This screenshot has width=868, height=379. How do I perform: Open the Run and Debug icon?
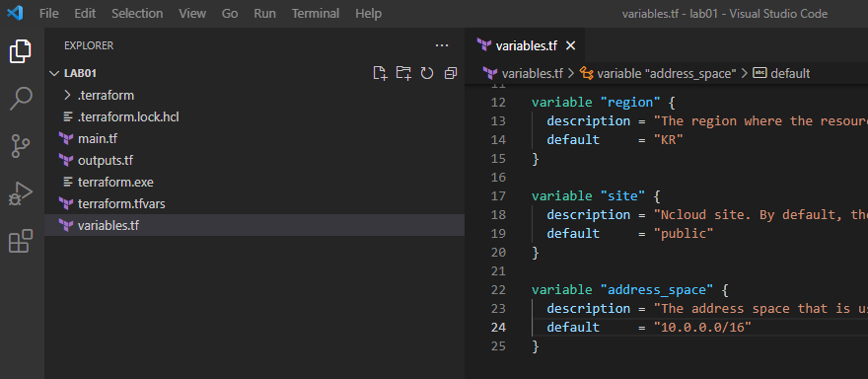21,193
